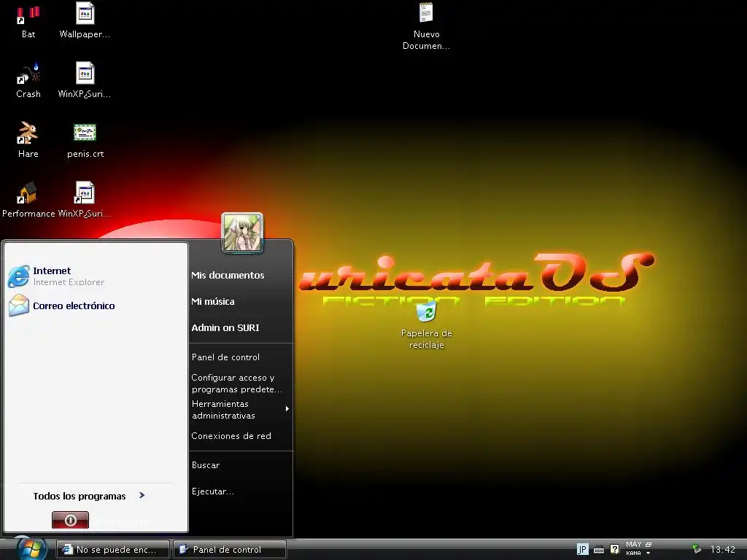Click the Internet Explorer icon in Start menu
This screenshot has width=747, height=560.
pos(18,276)
